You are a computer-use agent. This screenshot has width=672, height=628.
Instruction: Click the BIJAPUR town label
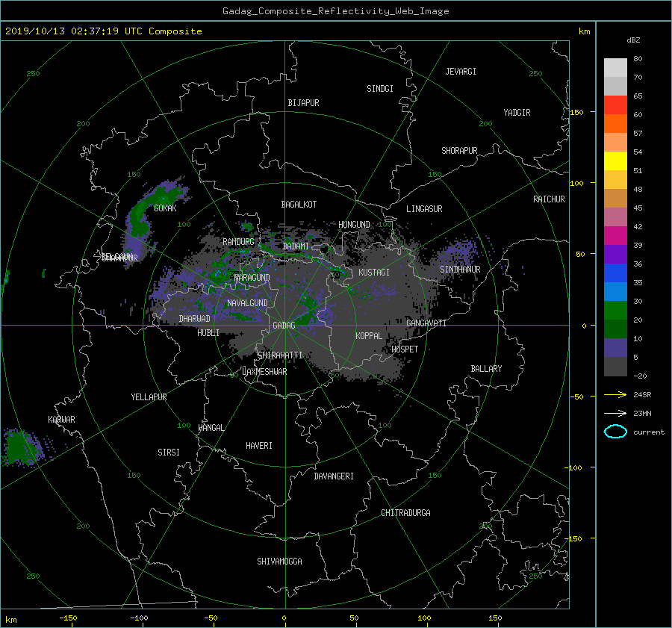coord(303,103)
